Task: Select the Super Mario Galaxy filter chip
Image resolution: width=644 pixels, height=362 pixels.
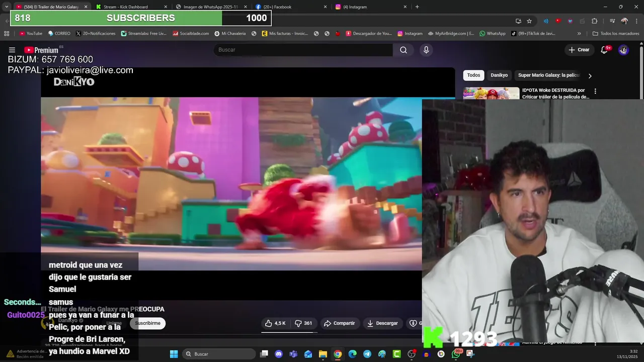Action: 549,75
